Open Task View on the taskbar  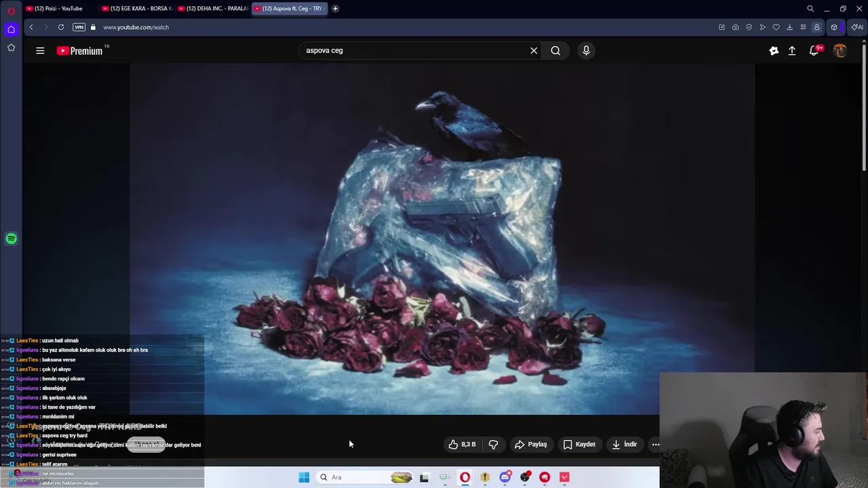pos(425,477)
